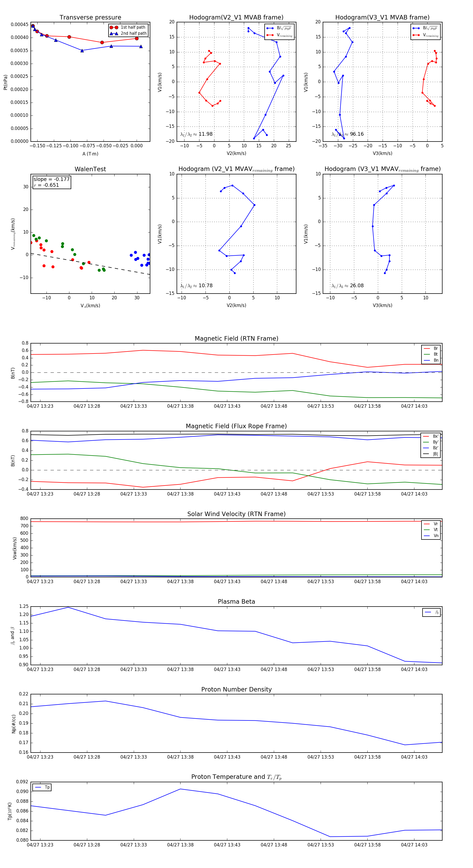Click the λ1/λ2 ≈ 11.98 annotation
Image resolution: width=473 pixels, height=868 pixels.
pyautogui.click(x=196, y=134)
